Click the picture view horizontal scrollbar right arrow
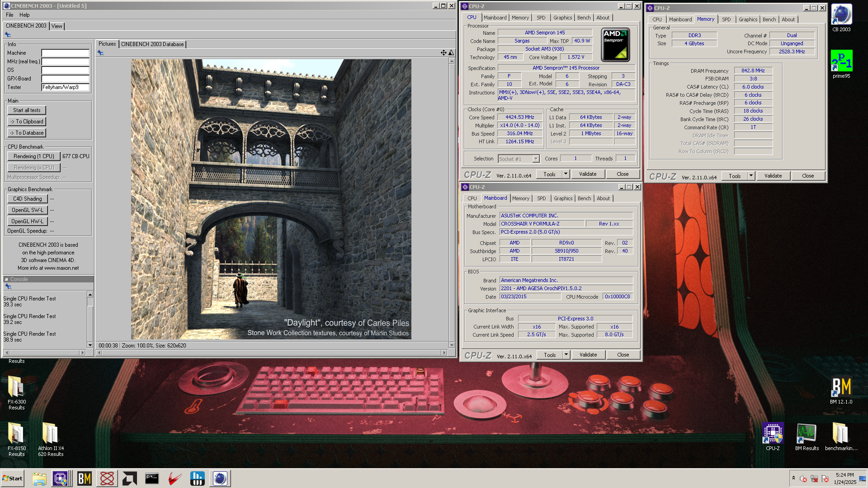 click(x=444, y=352)
